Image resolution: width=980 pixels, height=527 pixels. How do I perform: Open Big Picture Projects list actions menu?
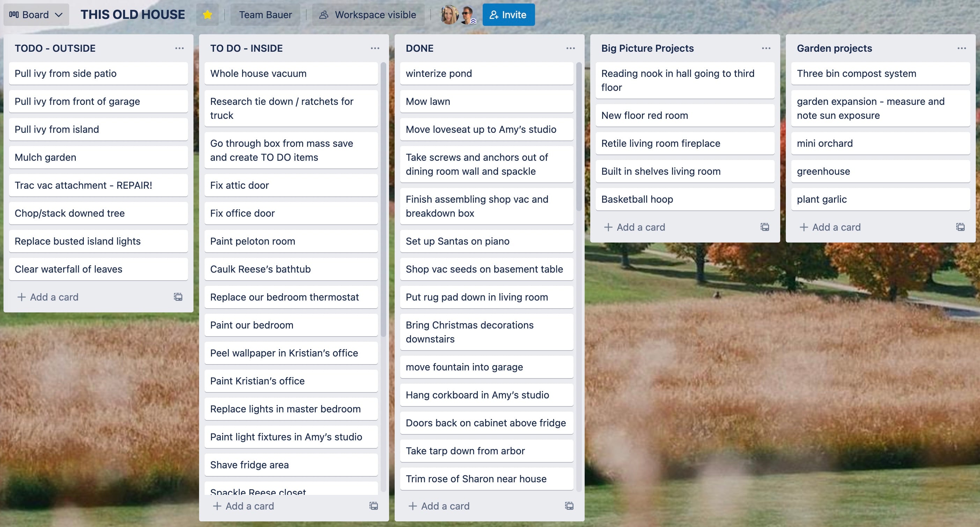(766, 48)
